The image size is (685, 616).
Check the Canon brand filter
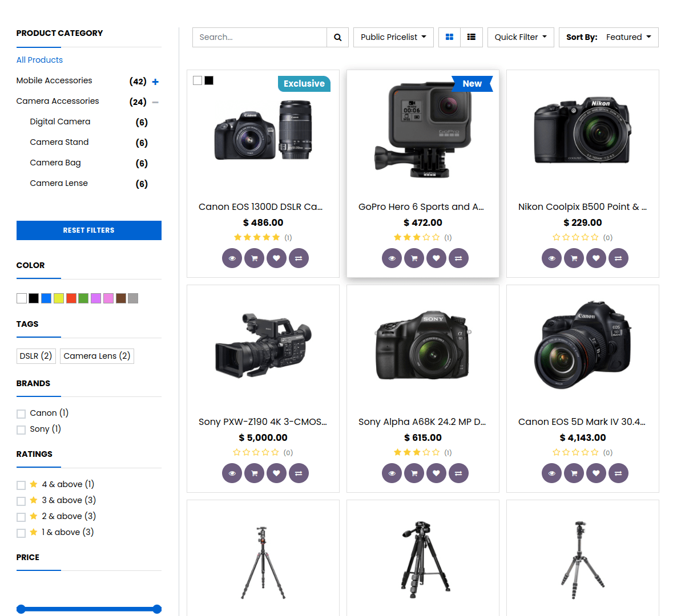click(21, 414)
